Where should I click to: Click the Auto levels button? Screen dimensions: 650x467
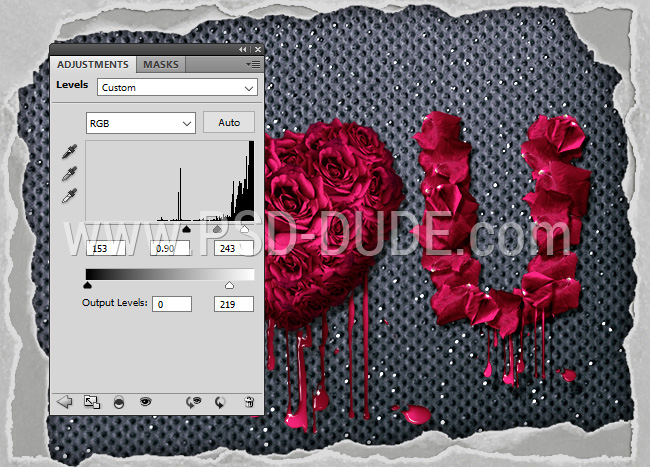(229, 122)
